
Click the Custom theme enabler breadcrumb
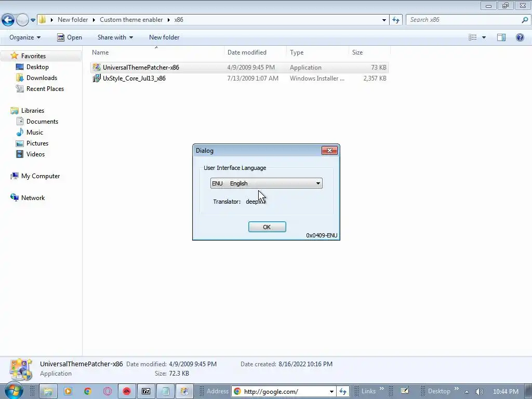[x=131, y=20]
